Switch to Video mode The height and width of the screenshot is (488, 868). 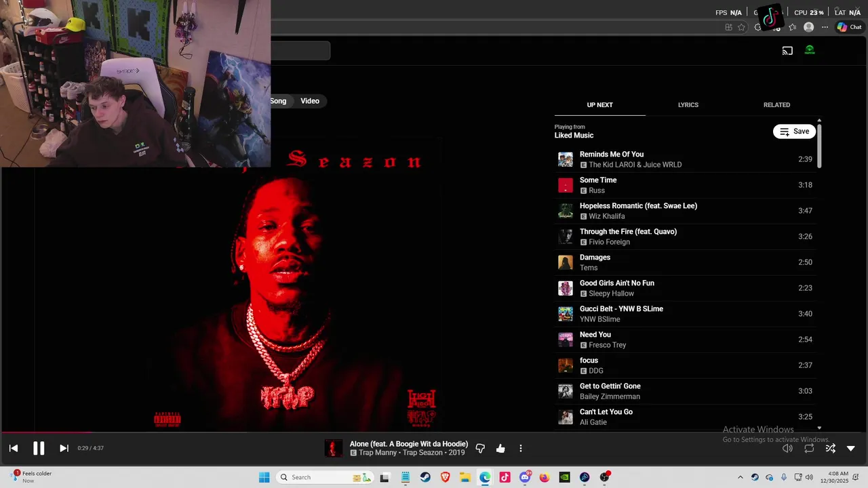tap(310, 101)
